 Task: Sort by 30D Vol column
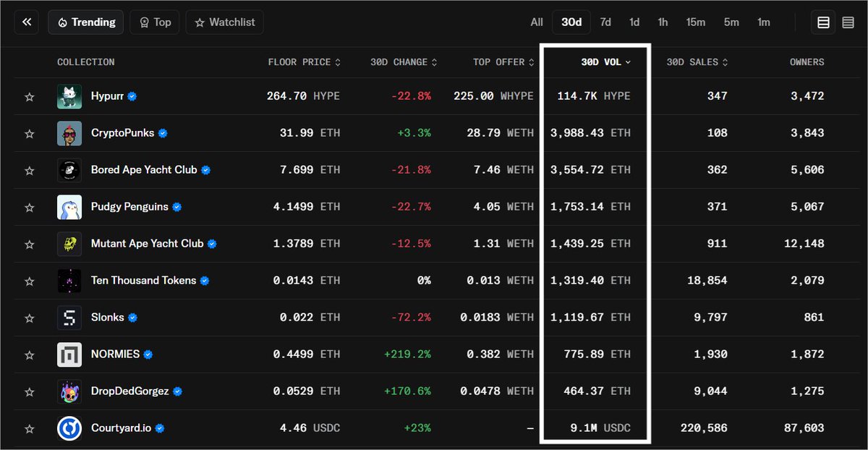pyautogui.click(x=606, y=62)
